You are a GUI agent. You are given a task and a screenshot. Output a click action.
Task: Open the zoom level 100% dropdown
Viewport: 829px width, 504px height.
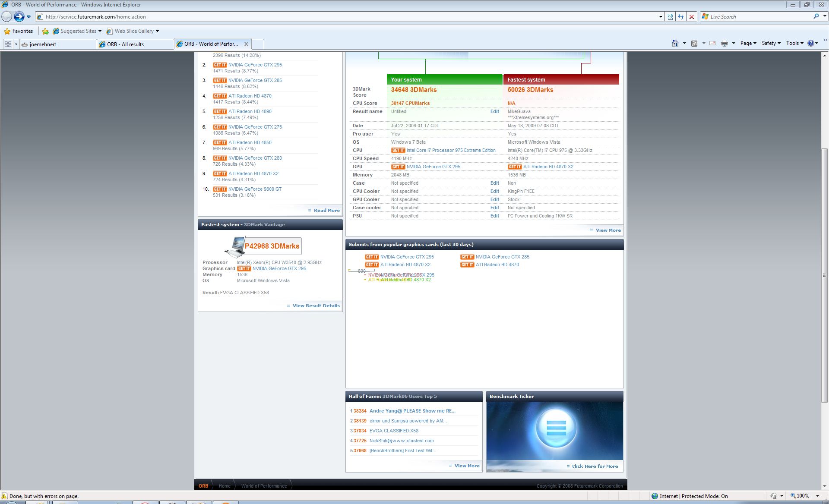(x=817, y=496)
